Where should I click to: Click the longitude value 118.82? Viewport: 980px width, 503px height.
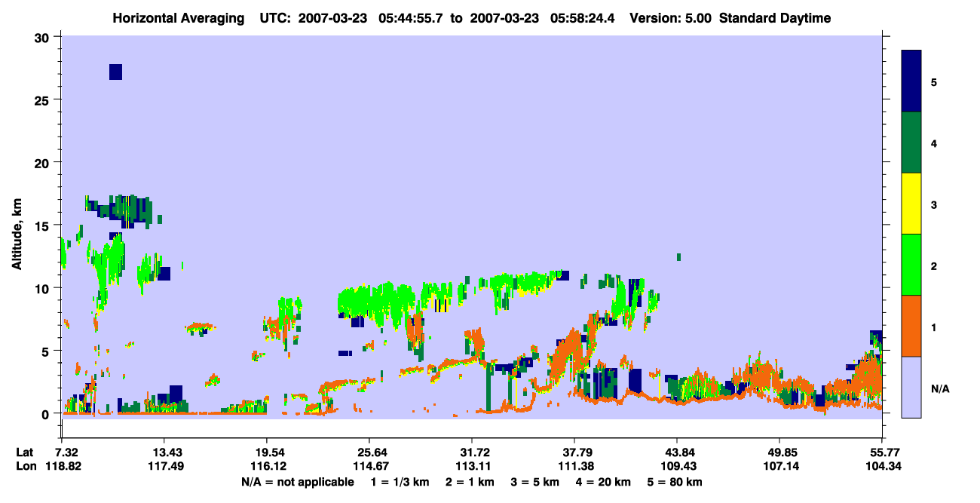63,466
